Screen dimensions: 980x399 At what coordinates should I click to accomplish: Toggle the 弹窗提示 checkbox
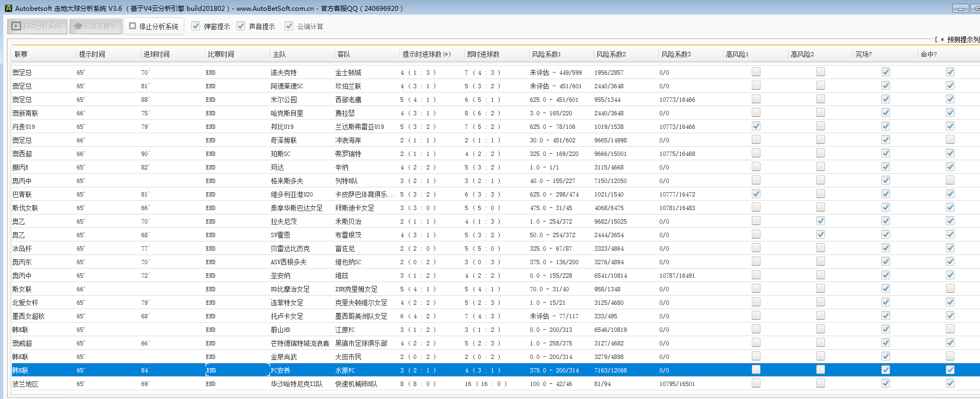(x=196, y=26)
